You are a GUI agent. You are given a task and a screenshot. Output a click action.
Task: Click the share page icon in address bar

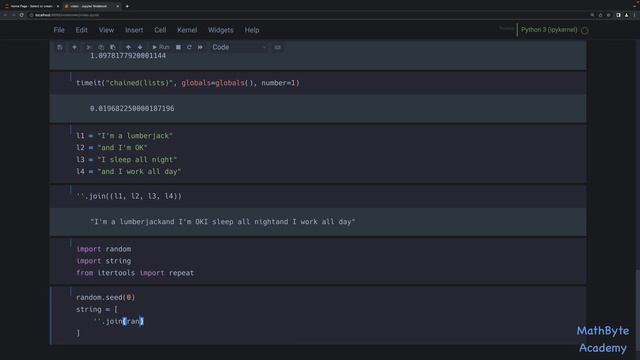pyautogui.click(x=600, y=15)
